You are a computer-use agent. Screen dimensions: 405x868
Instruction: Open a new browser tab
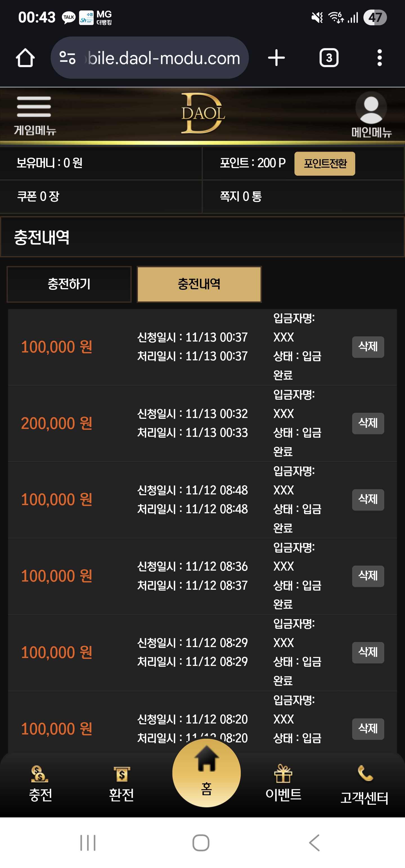[276, 58]
